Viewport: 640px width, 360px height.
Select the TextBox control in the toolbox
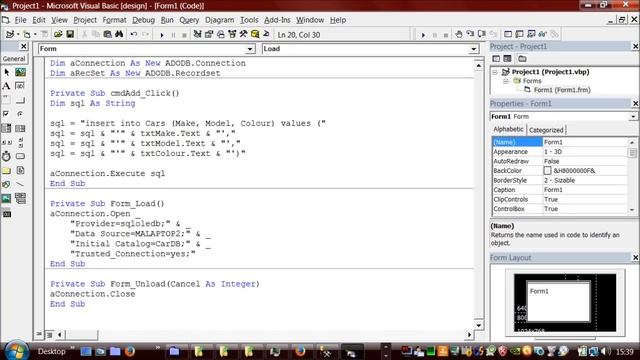20,86
